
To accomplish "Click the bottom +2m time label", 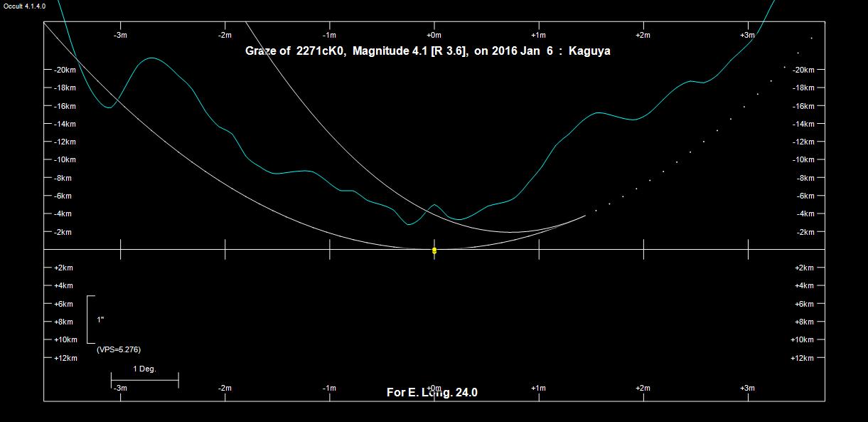I will (643, 388).
